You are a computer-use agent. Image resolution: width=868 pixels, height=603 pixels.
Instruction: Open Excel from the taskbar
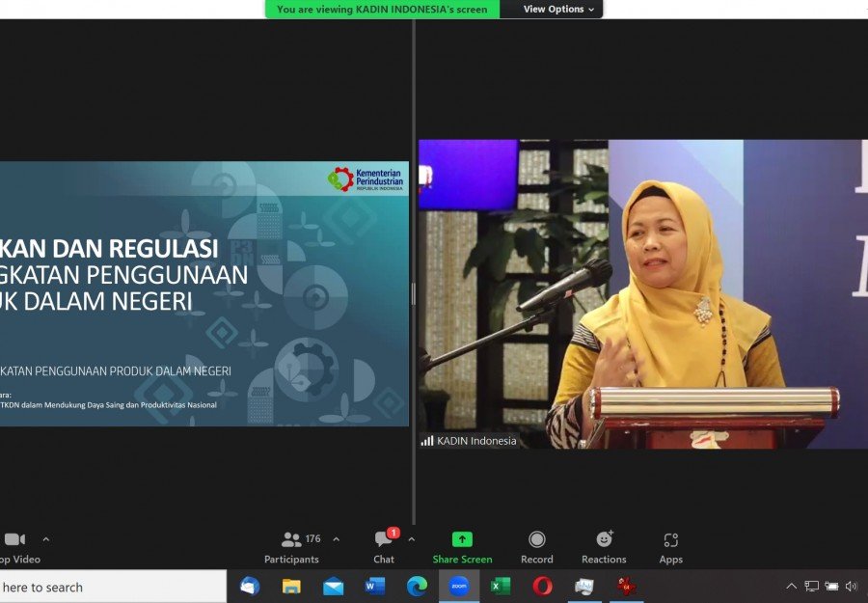tap(501, 586)
